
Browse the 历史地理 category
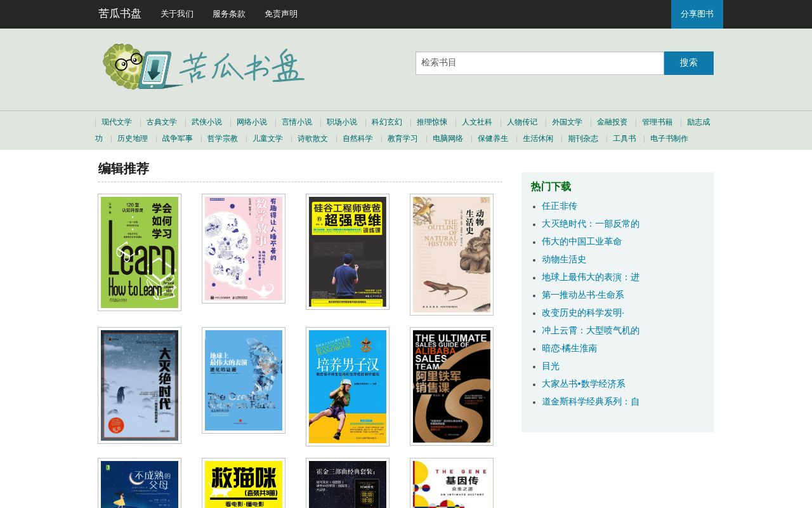click(133, 138)
